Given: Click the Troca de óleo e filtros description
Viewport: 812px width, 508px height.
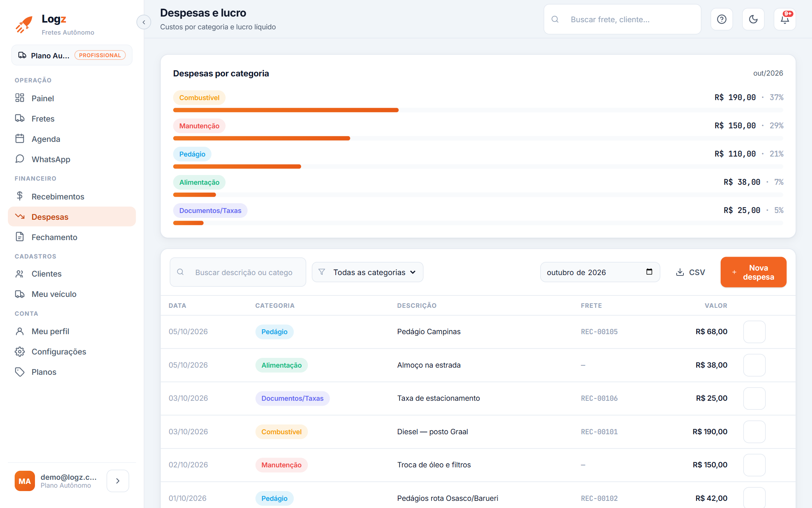Looking at the screenshot, I should coord(434,465).
